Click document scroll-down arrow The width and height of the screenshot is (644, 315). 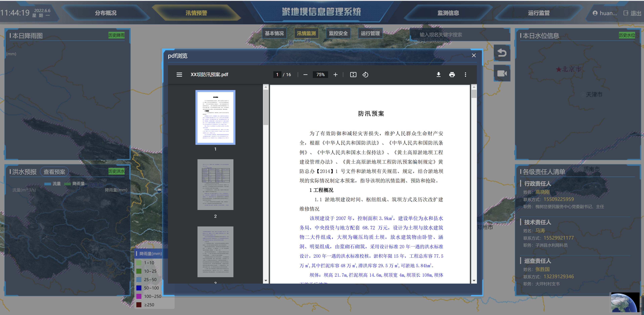[x=474, y=280]
